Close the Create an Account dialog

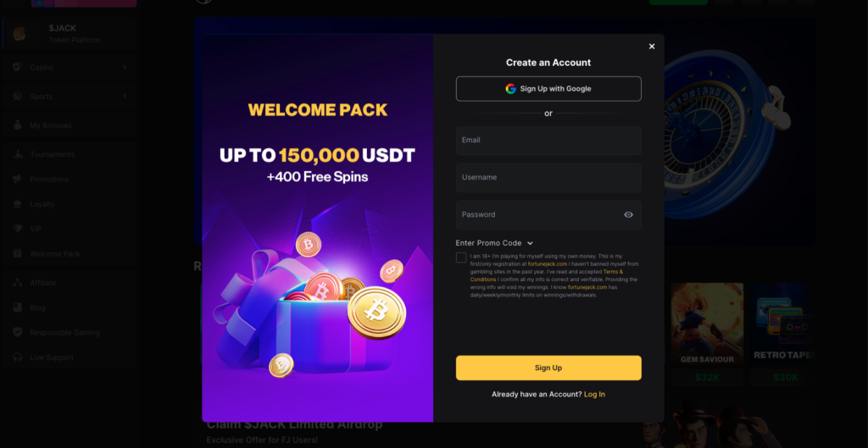tap(652, 47)
